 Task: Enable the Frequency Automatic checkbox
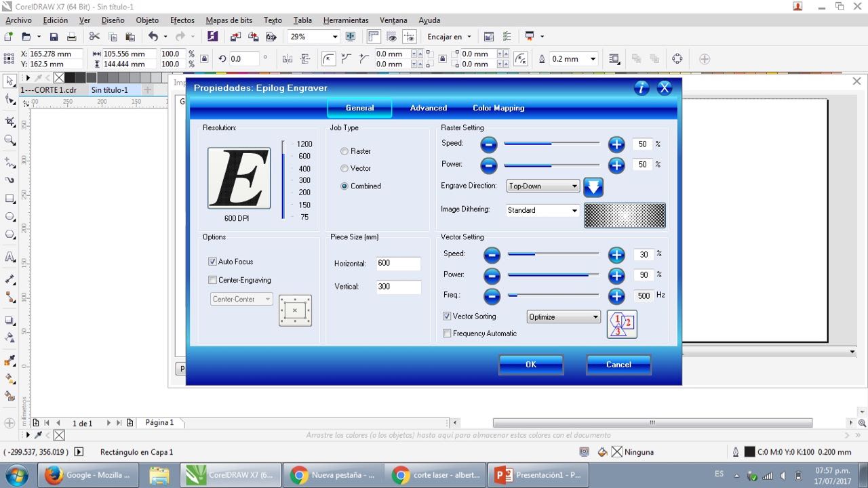[447, 333]
